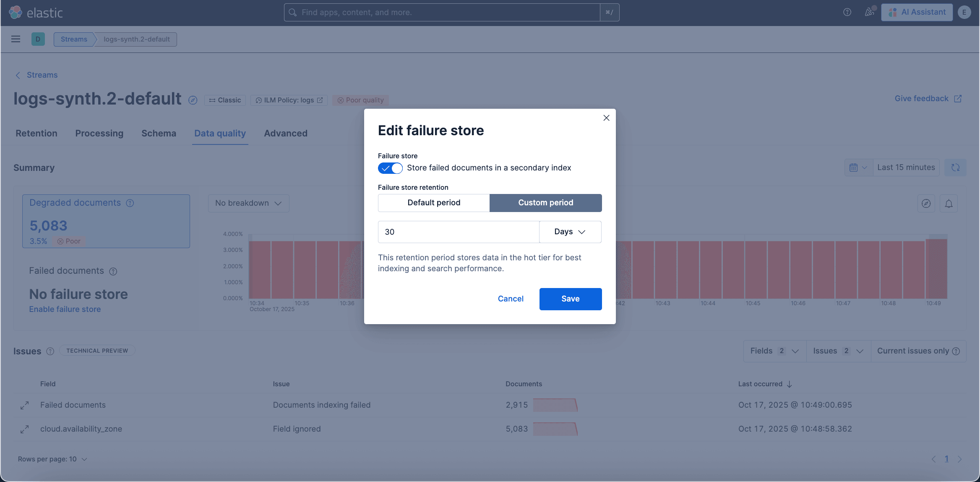Click the Enable failure store link
Viewport: 980px width, 482px height.
point(65,309)
